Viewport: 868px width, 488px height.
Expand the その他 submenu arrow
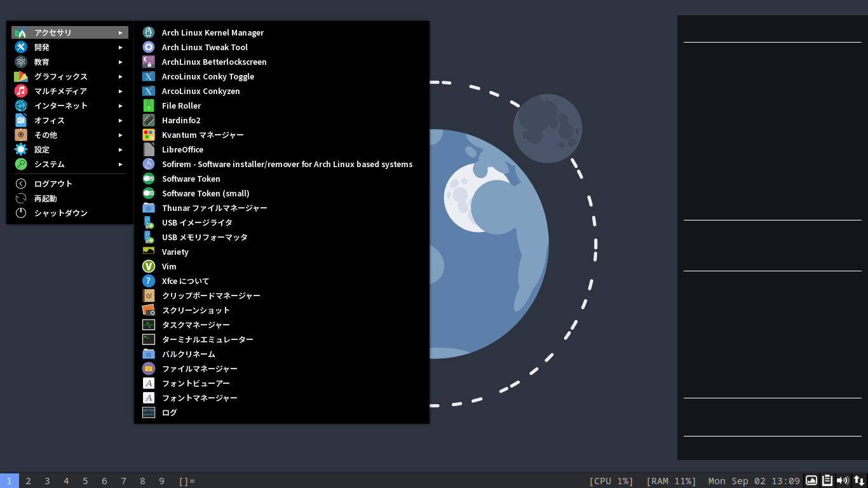pyautogui.click(x=120, y=135)
